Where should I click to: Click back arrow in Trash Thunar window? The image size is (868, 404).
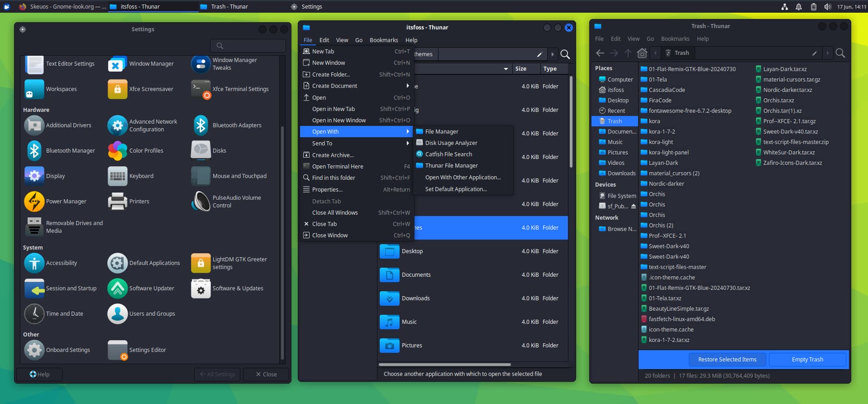point(600,53)
